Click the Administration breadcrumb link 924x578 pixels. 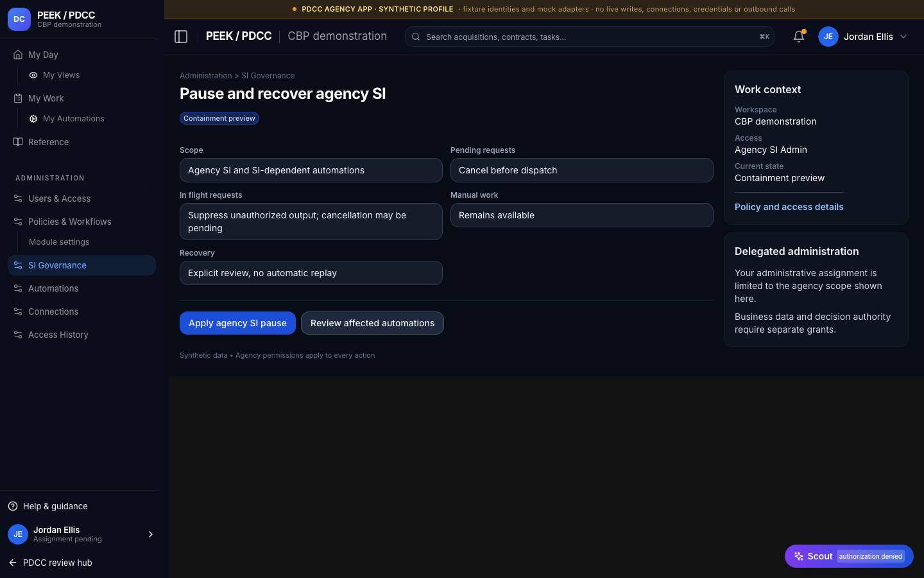205,76
